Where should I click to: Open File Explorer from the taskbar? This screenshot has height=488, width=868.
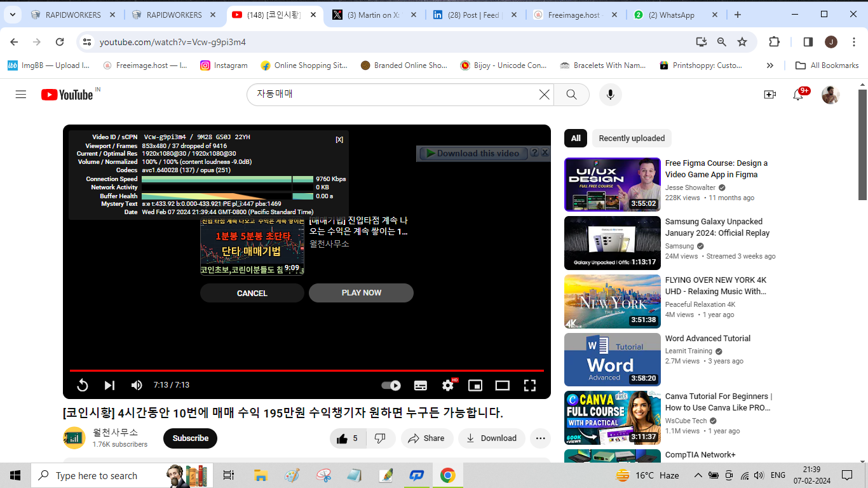coord(261,475)
